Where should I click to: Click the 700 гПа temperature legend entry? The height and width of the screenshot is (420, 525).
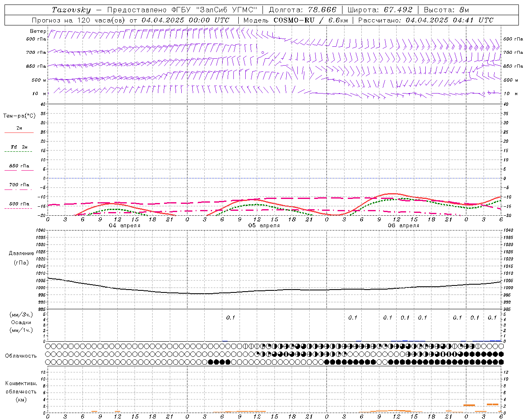click(x=19, y=185)
